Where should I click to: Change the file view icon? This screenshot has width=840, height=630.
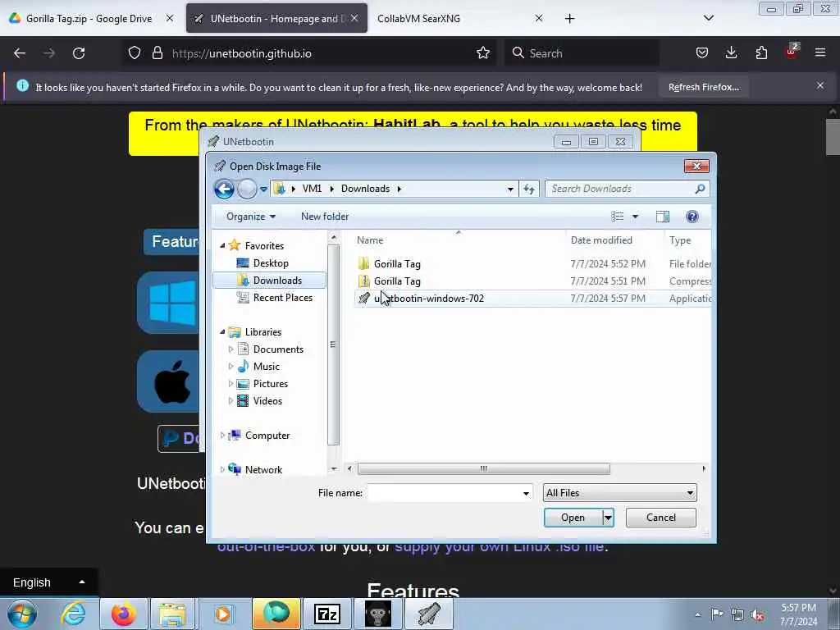pos(617,217)
